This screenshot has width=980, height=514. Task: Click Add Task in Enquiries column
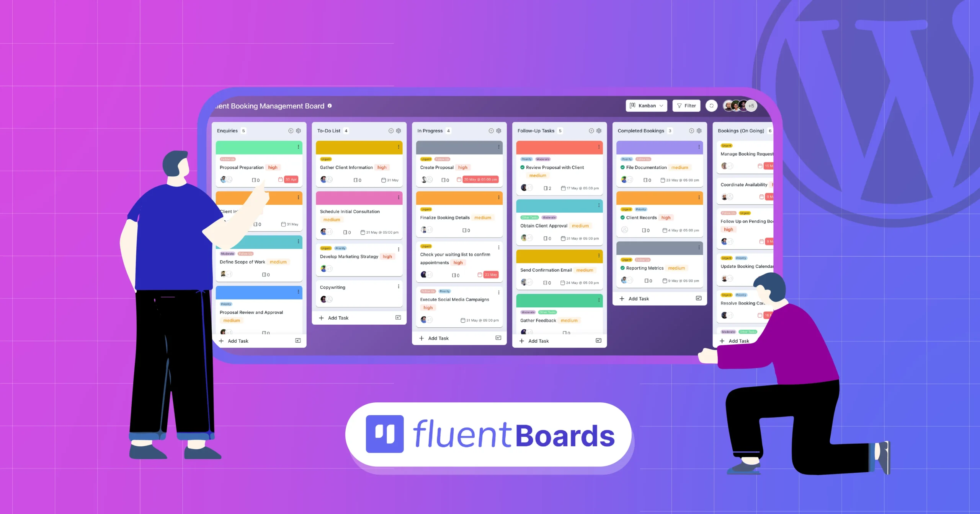235,340
